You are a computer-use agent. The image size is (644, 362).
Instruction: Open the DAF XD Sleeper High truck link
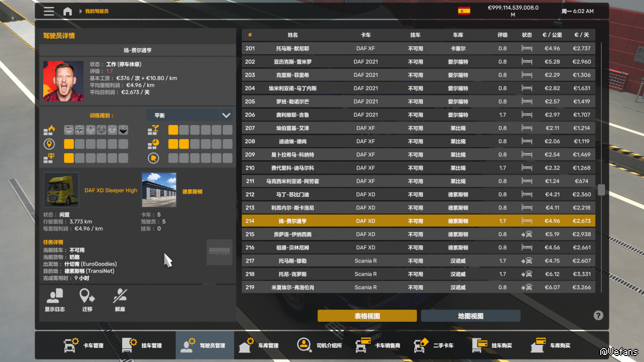(111, 191)
